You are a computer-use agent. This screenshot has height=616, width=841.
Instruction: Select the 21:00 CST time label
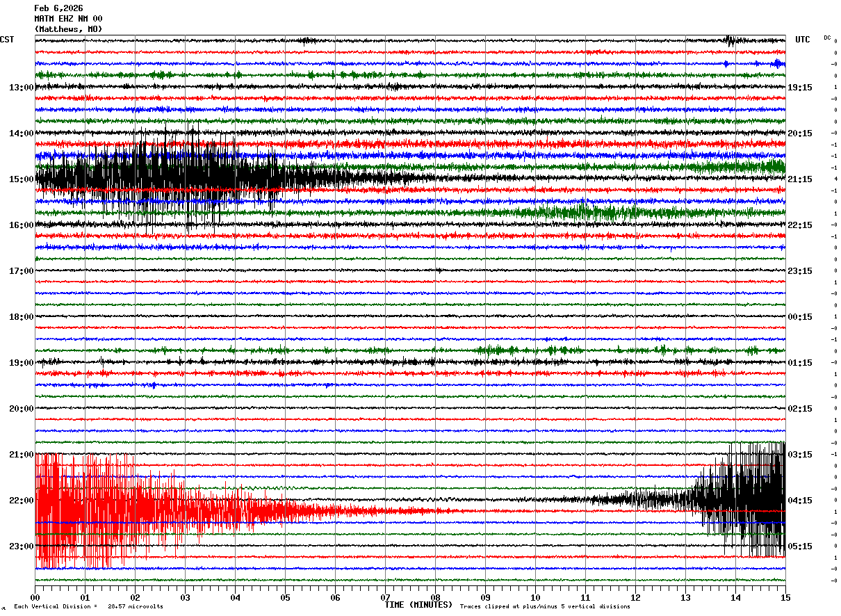pyautogui.click(x=22, y=455)
